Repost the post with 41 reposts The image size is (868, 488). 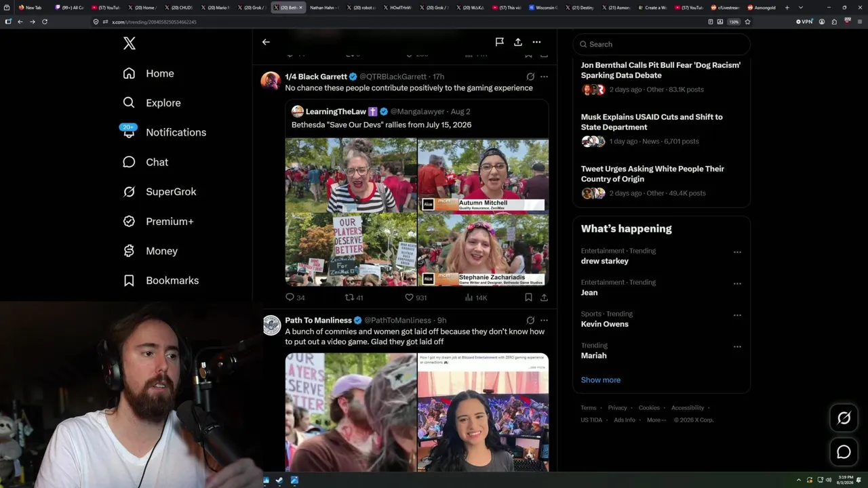click(354, 298)
